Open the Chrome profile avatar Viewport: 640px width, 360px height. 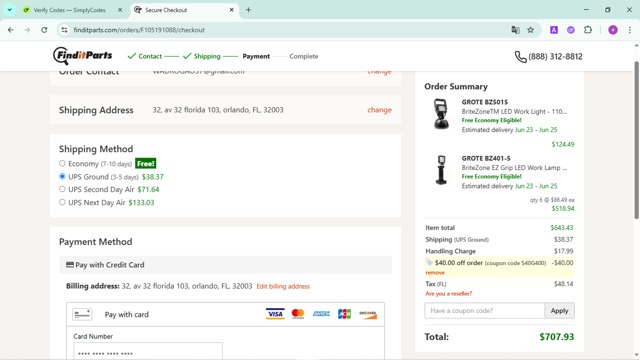(613, 30)
